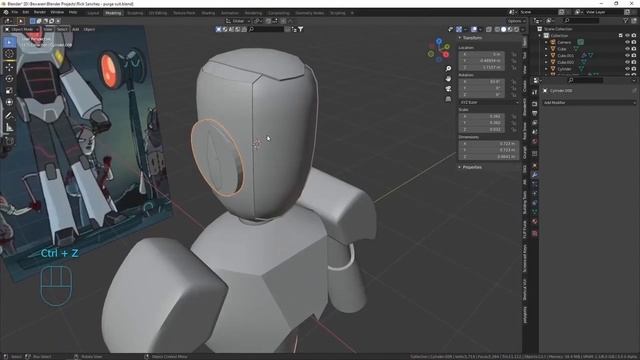Toggle the camera view icon
The width and height of the screenshot is (640, 360).
448,89
